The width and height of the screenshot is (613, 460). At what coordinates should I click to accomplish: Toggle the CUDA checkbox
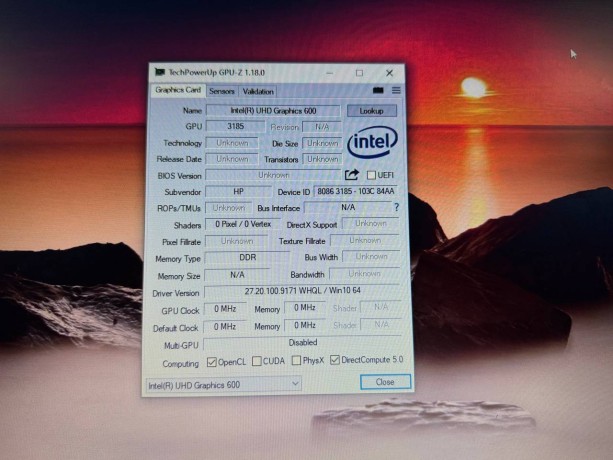pyautogui.click(x=257, y=361)
